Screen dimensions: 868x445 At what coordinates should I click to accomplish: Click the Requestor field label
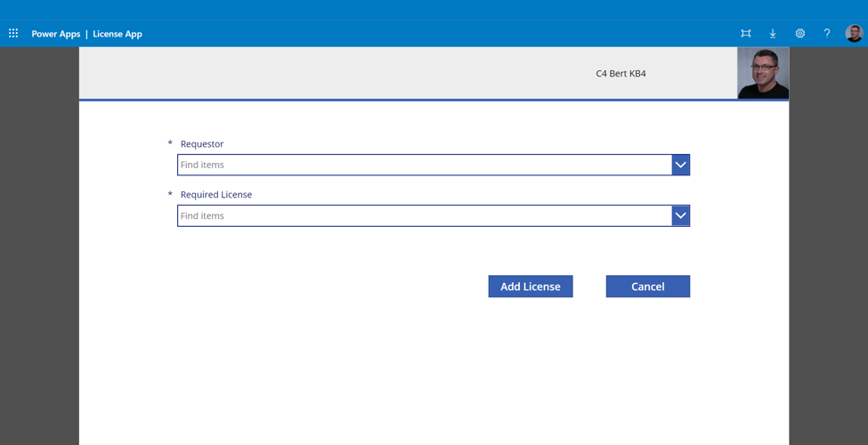point(202,144)
